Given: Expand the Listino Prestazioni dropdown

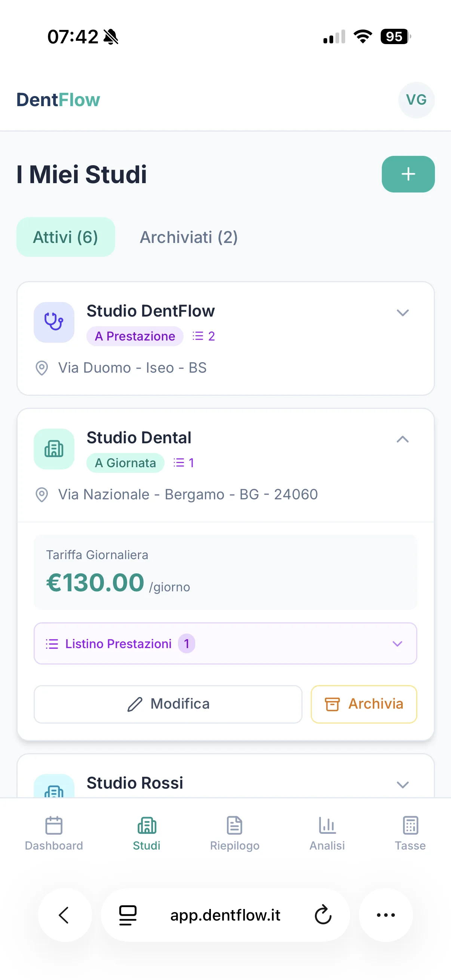Looking at the screenshot, I should click(225, 644).
